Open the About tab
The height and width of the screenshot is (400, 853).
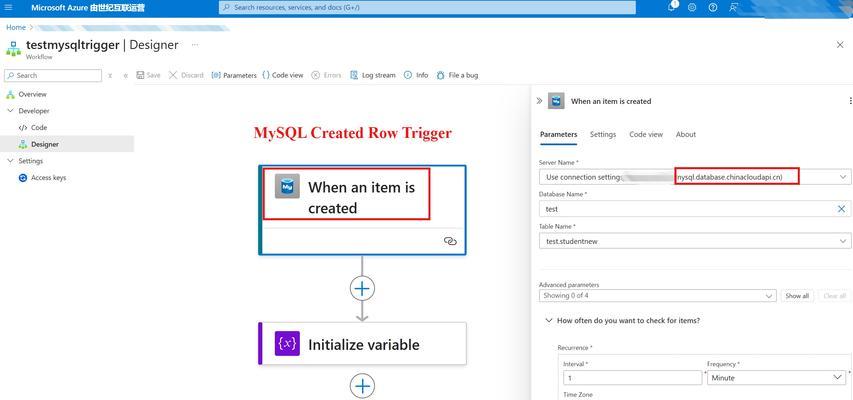[x=685, y=134]
